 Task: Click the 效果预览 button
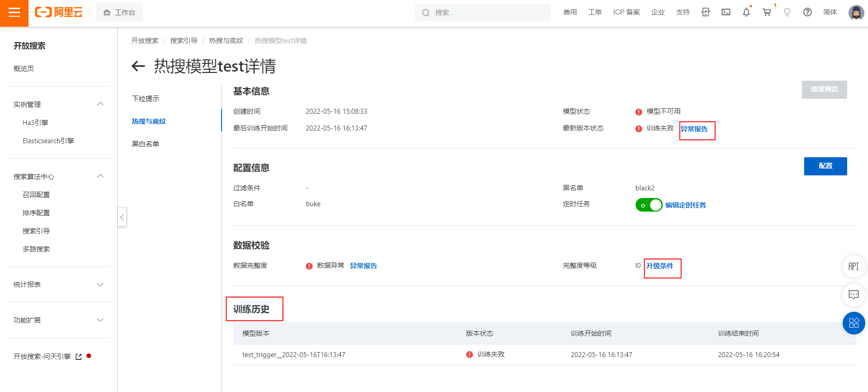(824, 89)
